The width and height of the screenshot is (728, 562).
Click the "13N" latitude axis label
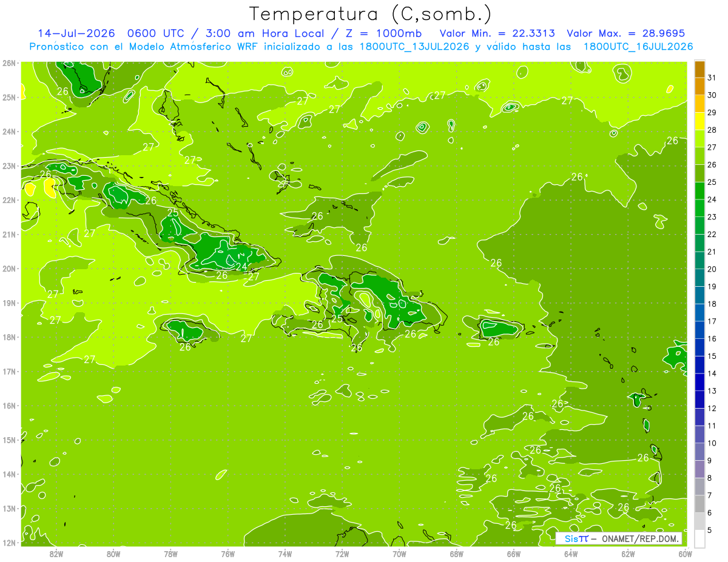point(9,508)
